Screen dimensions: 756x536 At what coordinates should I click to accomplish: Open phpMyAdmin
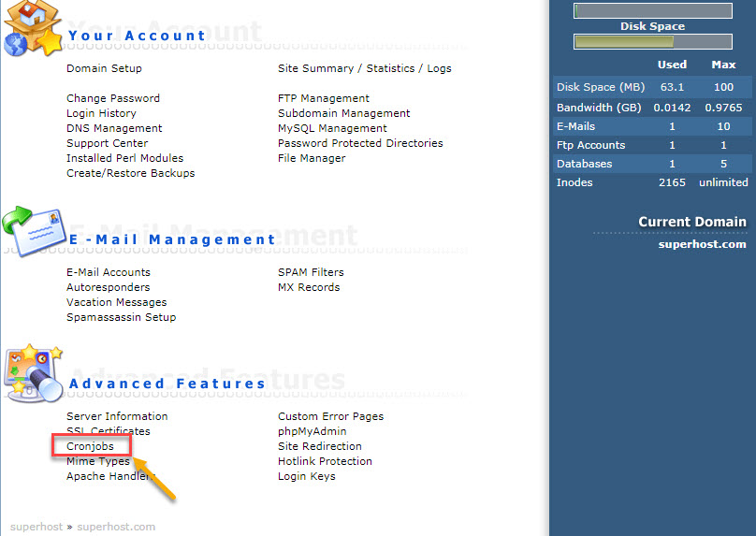tap(312, 431)
